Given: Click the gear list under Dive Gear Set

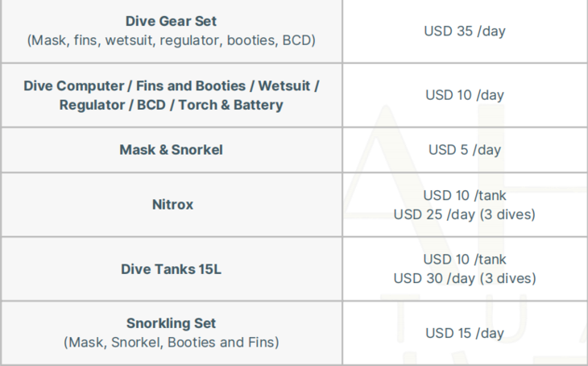Looking at the screenshot, I should 171,40.
